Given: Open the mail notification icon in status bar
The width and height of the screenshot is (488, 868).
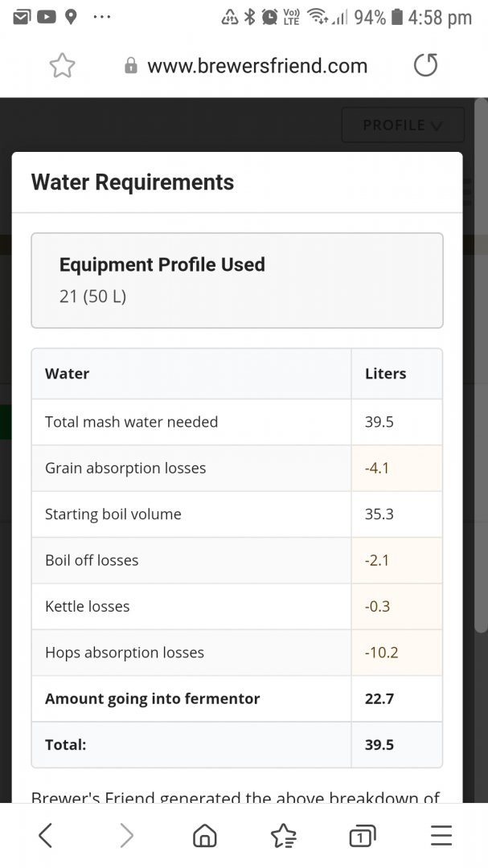Looking at the screenshot, I should (22, 17).
